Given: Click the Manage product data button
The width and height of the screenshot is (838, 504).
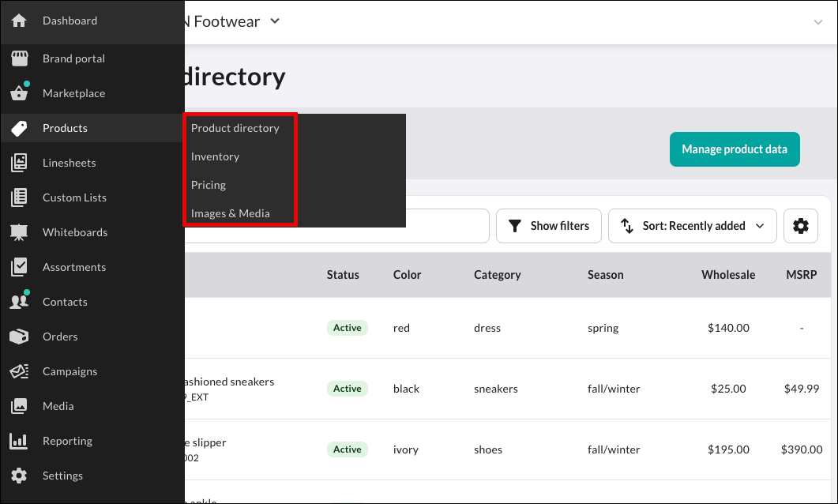Looking at the screenshot, I should click(x=735, y=149).
